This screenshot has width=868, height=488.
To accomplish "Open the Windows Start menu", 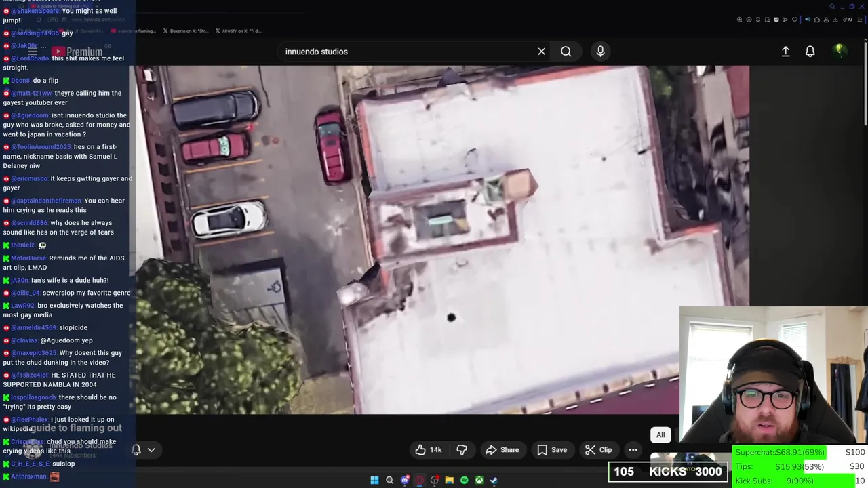I will click(x=374, y=480).
